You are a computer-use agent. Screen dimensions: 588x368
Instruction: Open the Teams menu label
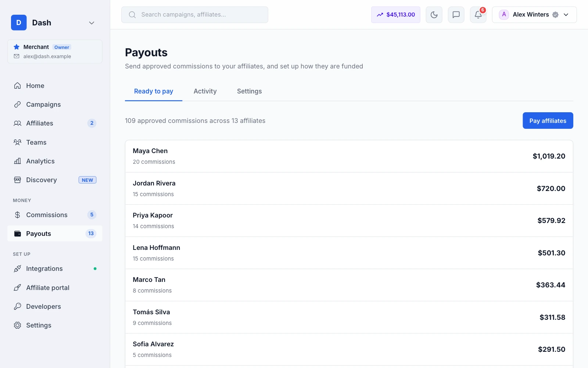(x=36, y=142)
